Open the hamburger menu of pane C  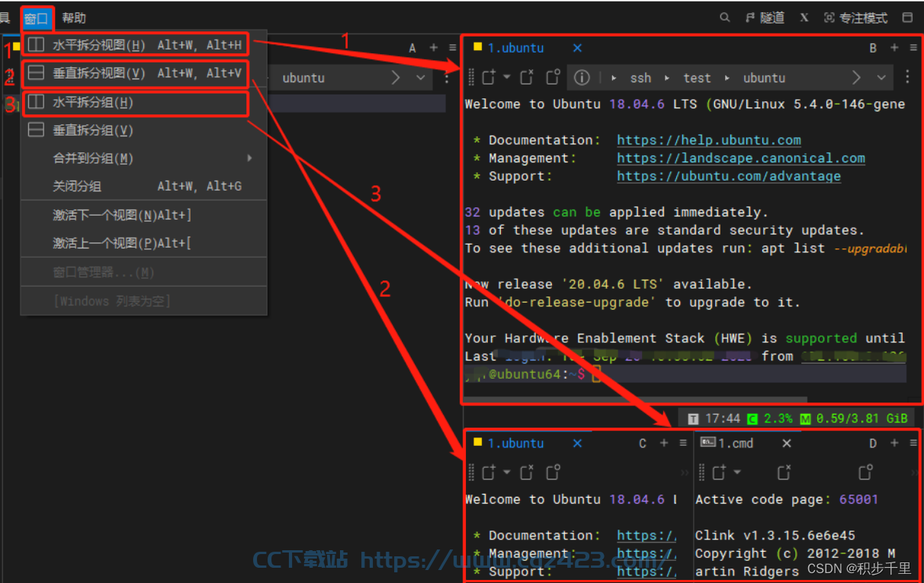click(682, 444)
